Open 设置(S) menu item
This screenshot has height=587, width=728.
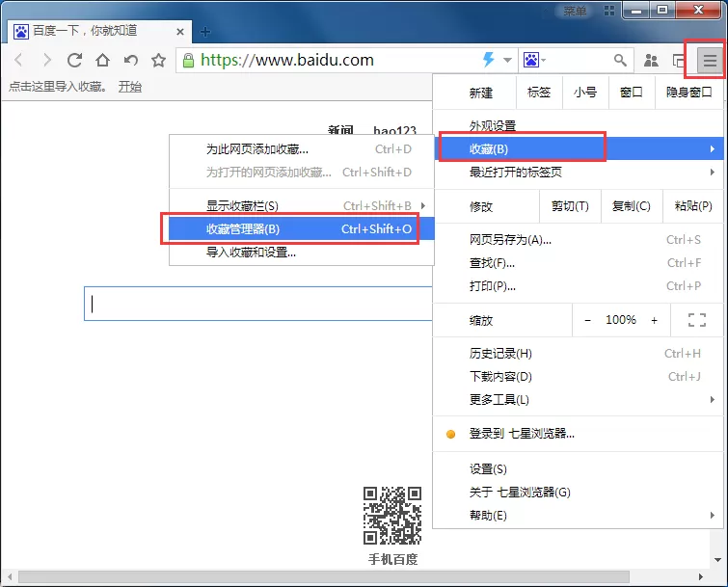point(578,469)
